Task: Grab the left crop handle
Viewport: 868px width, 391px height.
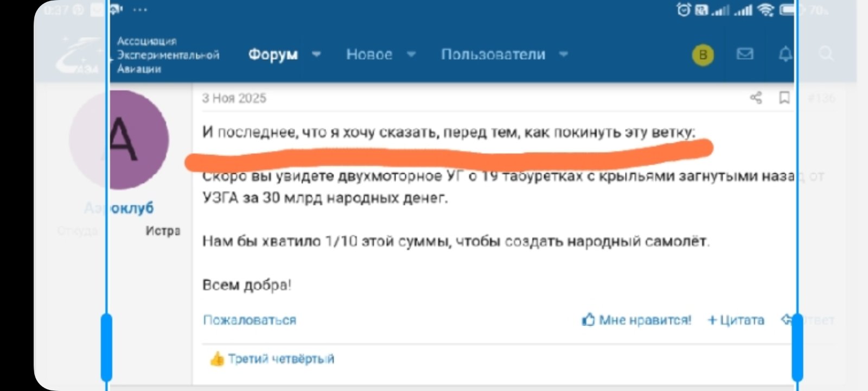Action: (107, 348)
